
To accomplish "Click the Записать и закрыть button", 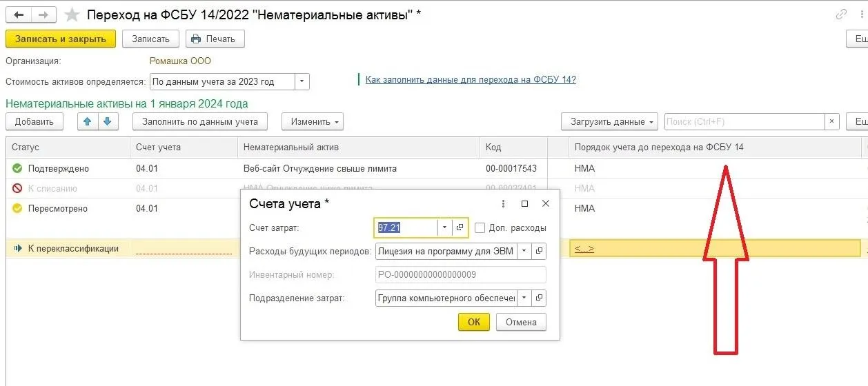I will click(61, 39).
